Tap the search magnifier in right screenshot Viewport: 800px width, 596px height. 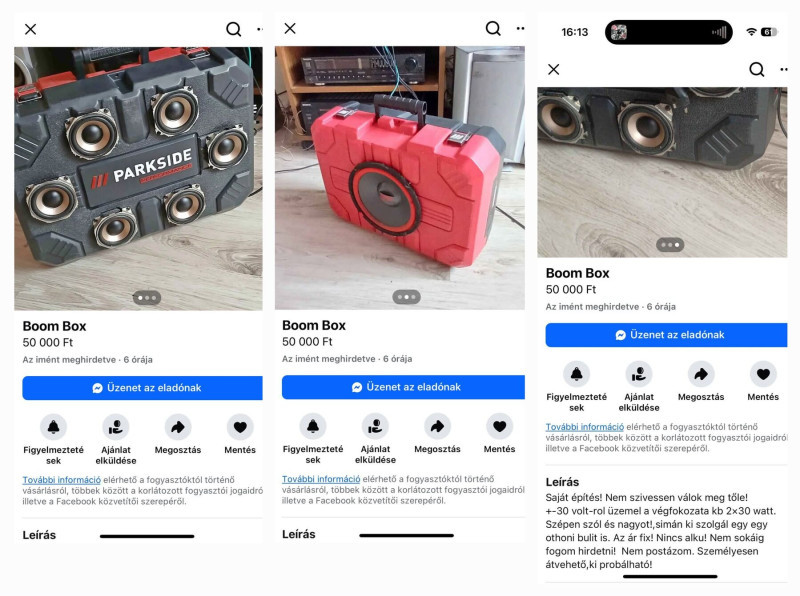[757, 69]
